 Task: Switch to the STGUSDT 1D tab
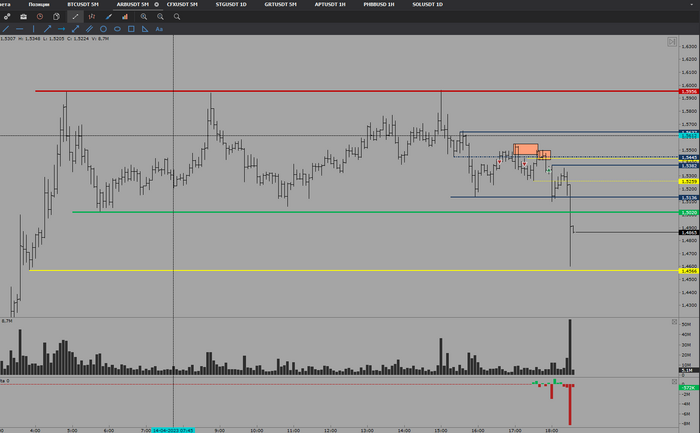231,4
